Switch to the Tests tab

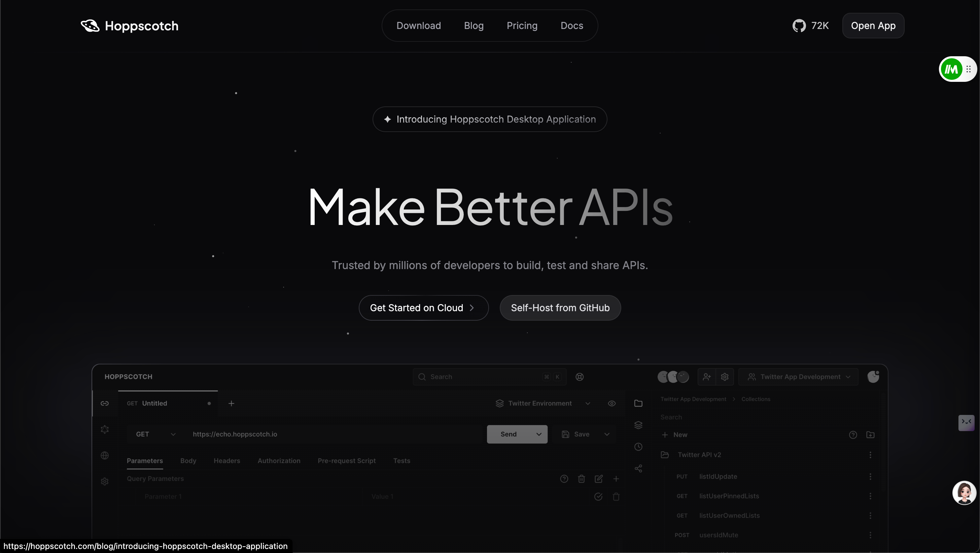click(x=402, y=461)
